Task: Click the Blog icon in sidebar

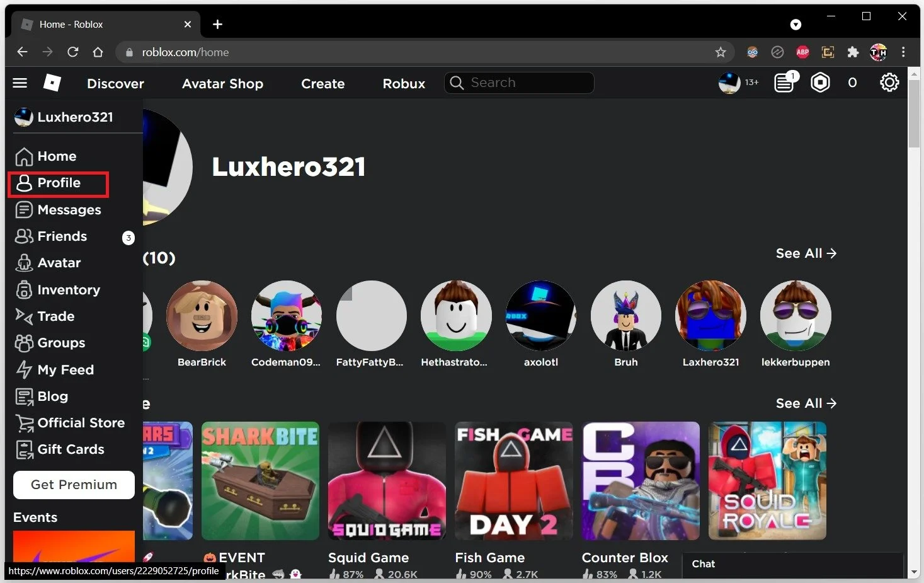Action: coord(24,396)
